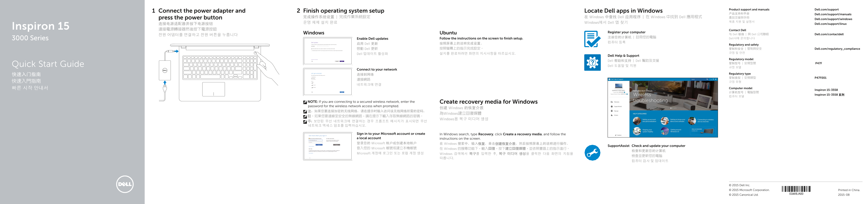Open the Dell.com/regulatory_compliance link
868x204 pixels.
pos(837,49)
